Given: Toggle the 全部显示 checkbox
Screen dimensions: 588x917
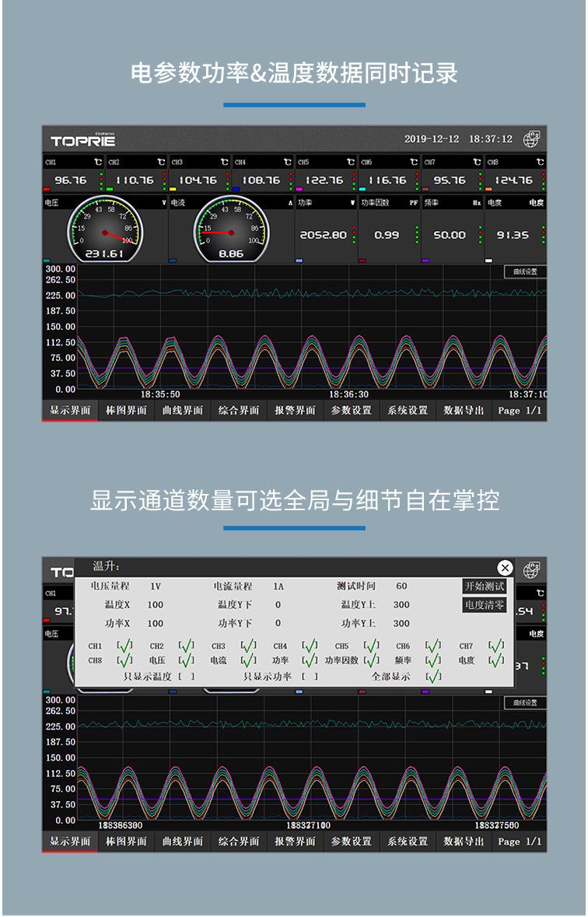Looking at the screenshot, I should click(x=433, y=677).
